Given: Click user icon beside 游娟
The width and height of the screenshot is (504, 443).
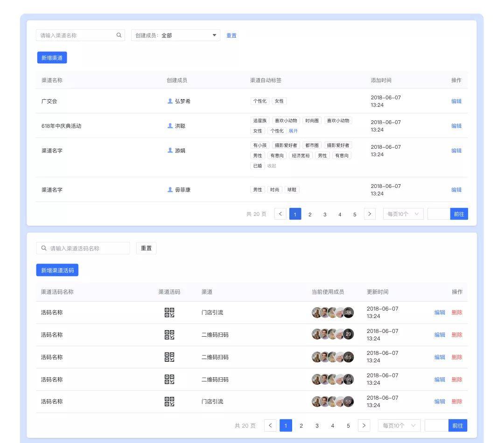Looking at the screenshot, I should pyautogui.click(x=170, y=150).
